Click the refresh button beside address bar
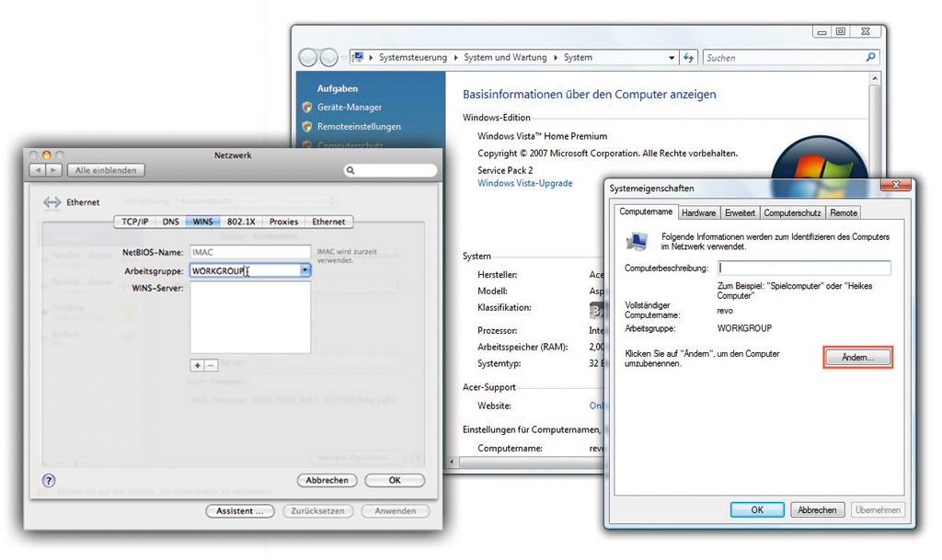The width and height of the screenshot is (942, 560). click(x=688, y=58)
